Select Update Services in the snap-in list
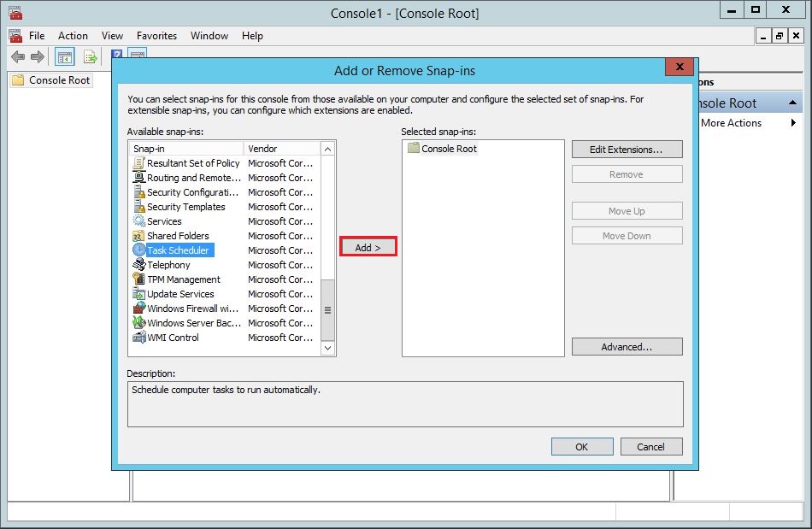This screenshot has width=812, height=529. pyautogui.click(x=226, y=293)
